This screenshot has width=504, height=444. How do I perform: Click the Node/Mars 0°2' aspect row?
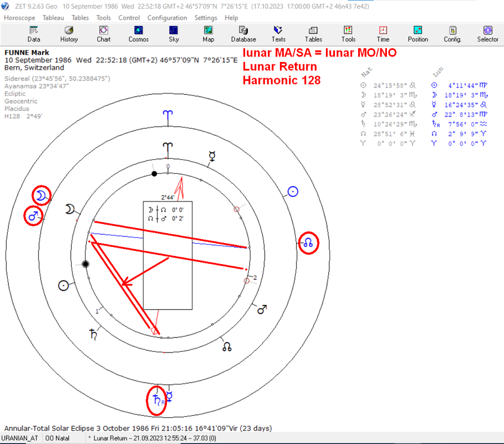click(x=166, y=219)
